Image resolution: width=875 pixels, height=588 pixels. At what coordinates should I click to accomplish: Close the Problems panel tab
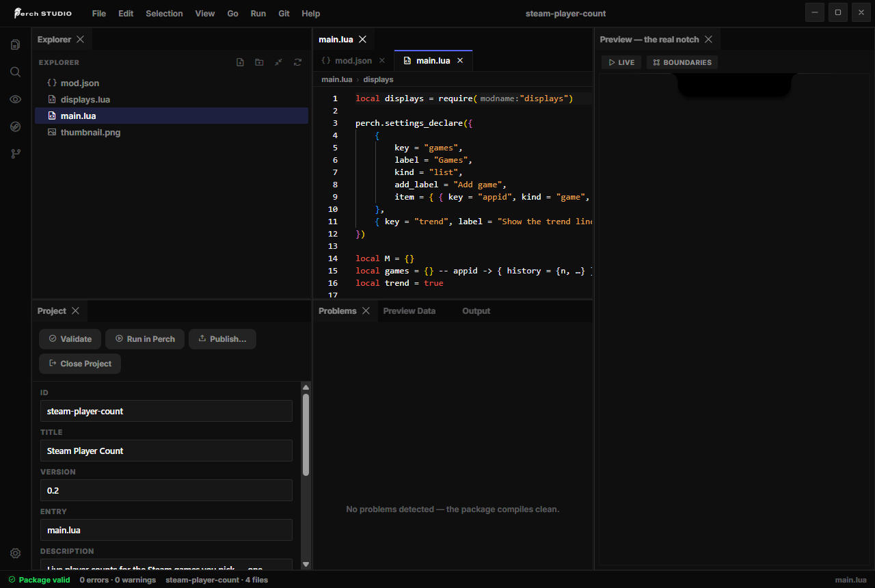(x=366, y=311)
